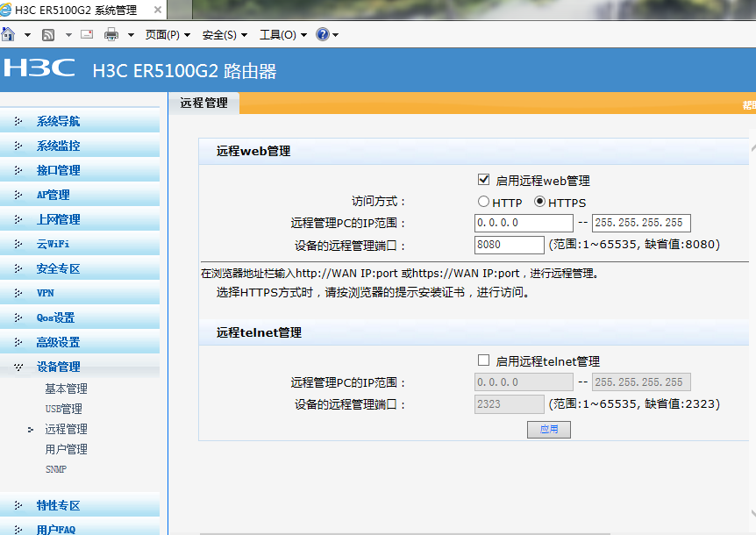Click the arrow icon beside 安全专区
The image size is (756, 535).
(x=18, y=268)
